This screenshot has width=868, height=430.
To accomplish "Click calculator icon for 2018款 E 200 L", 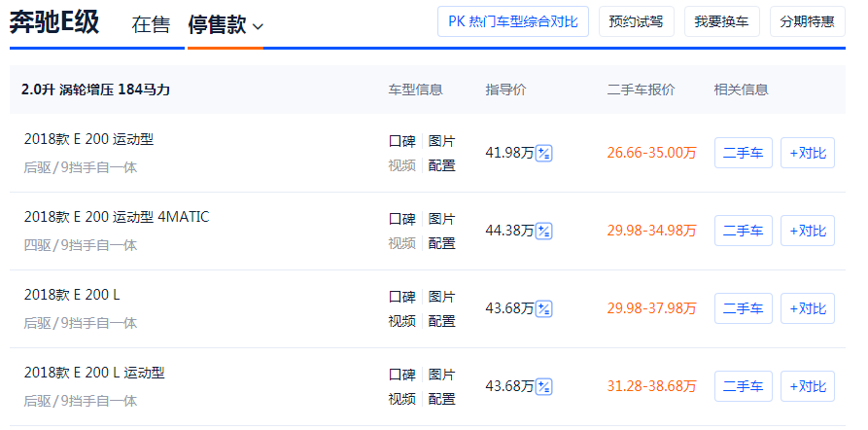I will click(544, 308).
